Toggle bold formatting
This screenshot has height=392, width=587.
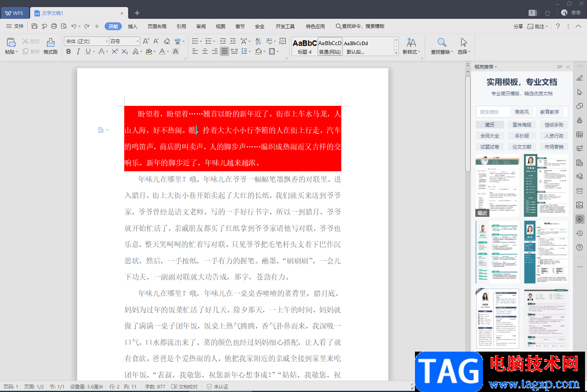pos(69,51)
